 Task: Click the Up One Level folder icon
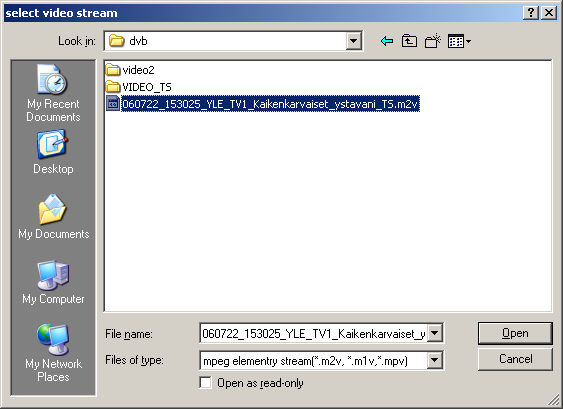tap(409, 41)
